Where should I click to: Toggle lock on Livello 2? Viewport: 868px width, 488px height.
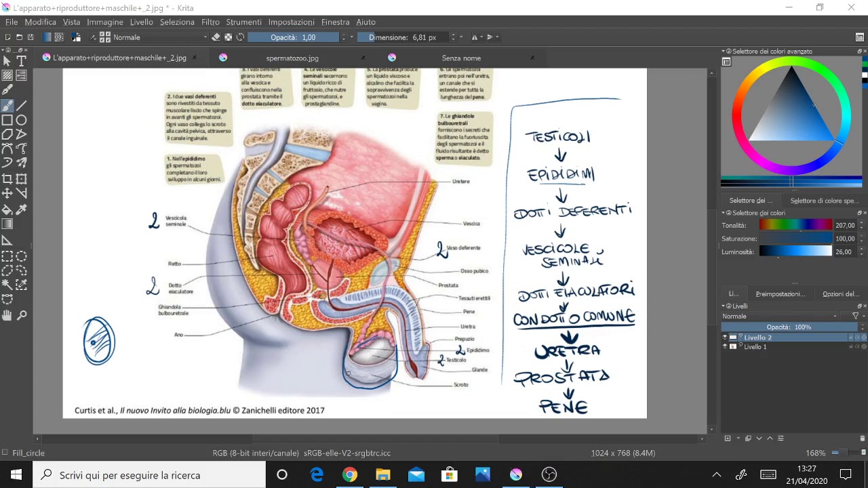point(851,338)
